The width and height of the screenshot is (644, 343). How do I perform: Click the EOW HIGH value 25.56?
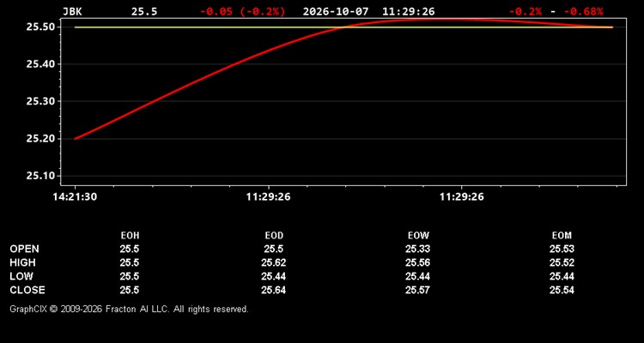(417, 262)
